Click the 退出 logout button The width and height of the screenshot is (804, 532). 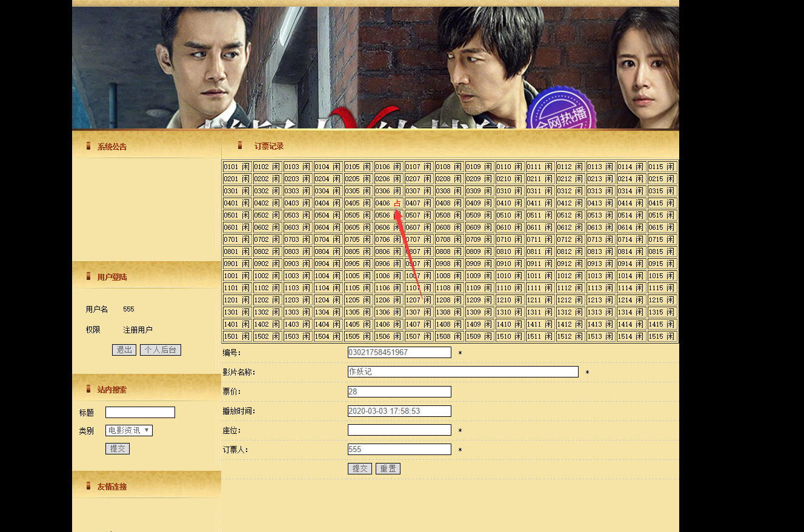tap(124, 350)
